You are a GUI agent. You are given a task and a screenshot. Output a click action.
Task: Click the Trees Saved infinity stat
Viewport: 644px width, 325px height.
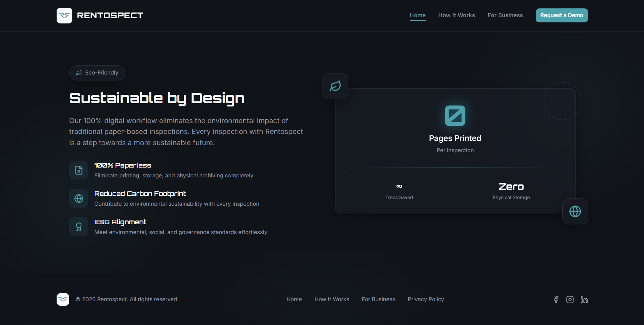[x=399, y=191]
